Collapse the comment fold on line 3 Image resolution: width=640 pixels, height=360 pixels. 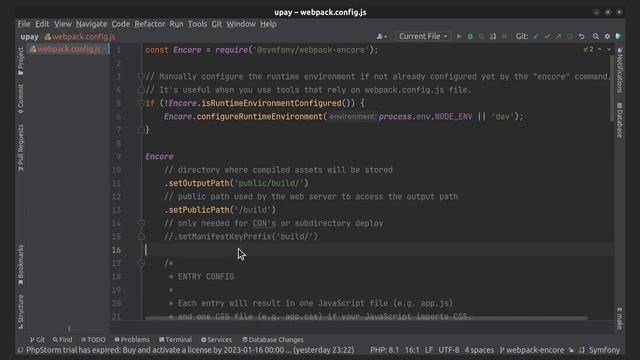(x=141, y=76)
